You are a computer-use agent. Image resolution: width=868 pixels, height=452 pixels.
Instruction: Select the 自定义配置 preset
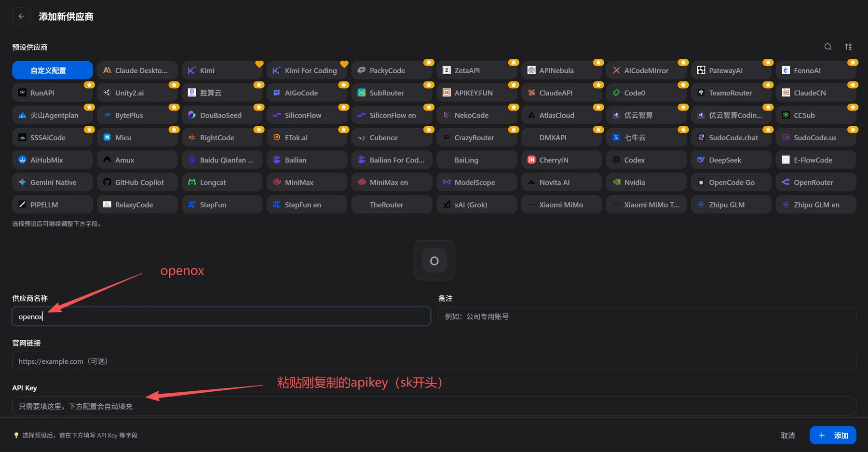tap(53, 70)
